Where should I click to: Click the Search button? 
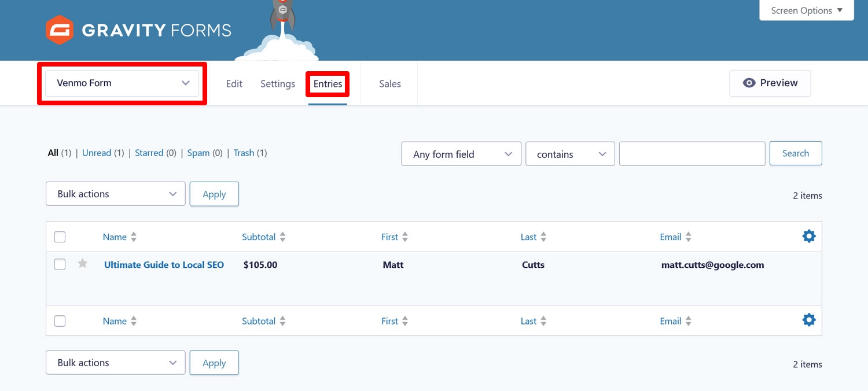coord(796,153)
